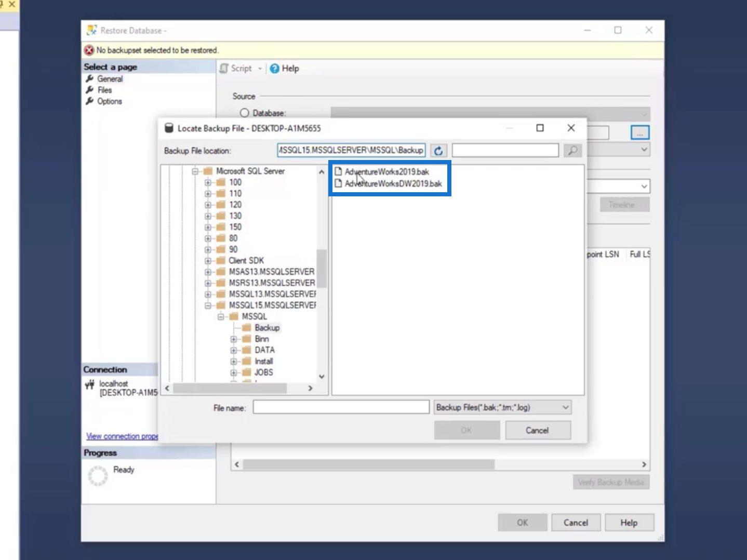This screenshot has height=560, width=747.
Task: Click Cancel in Locate Backup File dialog
Action: click(538, 430)
